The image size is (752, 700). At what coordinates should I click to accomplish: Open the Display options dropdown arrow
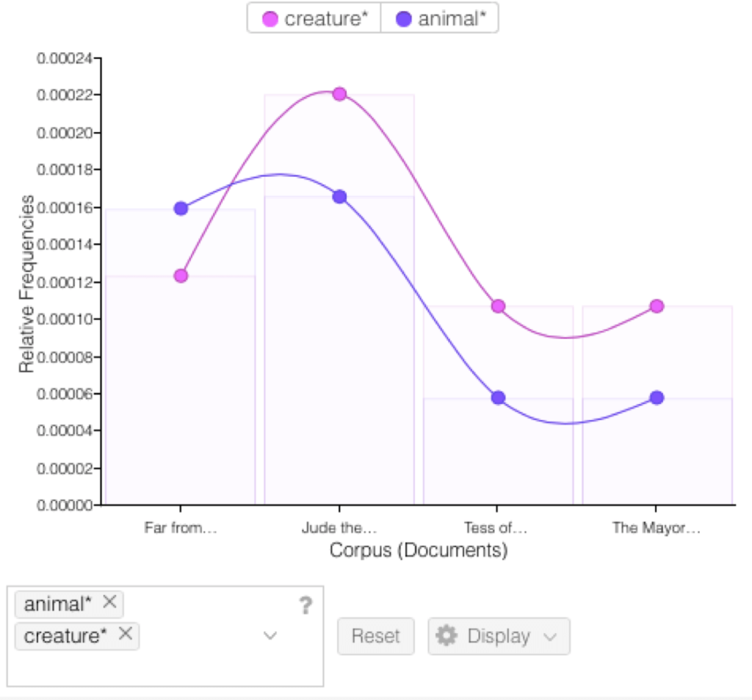551,637
